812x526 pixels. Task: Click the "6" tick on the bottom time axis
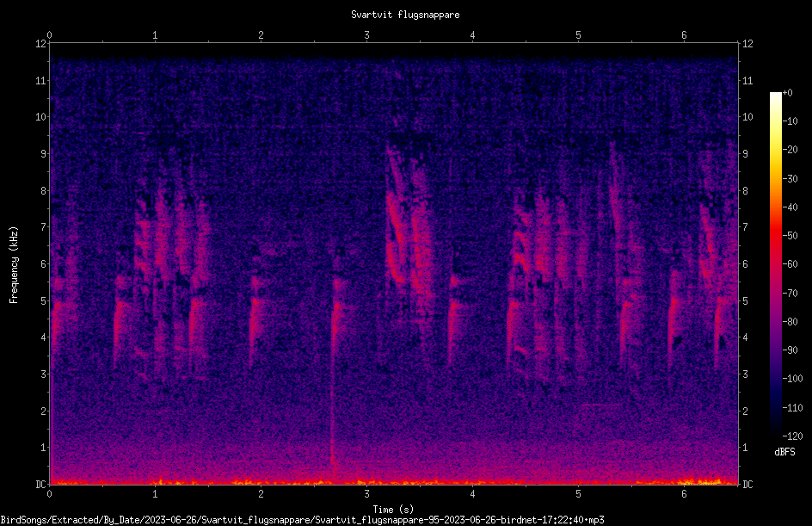click(x=684, y=494)
